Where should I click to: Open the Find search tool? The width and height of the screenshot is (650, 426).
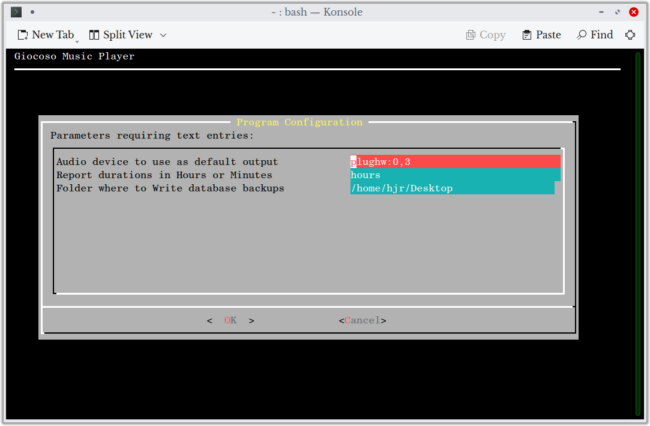[594, 35]
